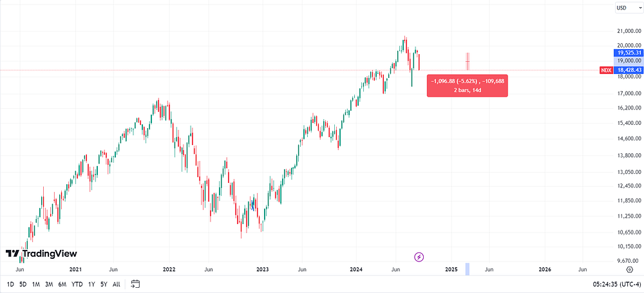Select the YTD range
The image size is (644, 293).
click(x=77, y=284)
